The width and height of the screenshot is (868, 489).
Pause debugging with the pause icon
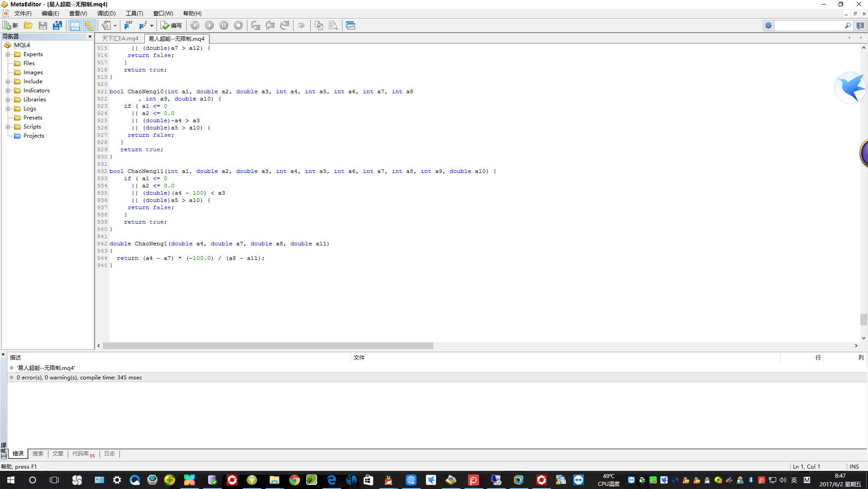pos(224,25)
